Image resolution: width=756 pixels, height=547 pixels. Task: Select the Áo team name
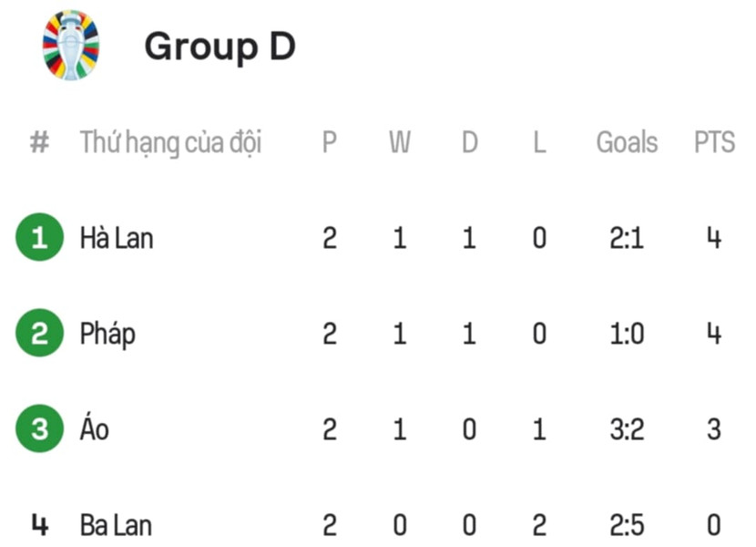click(94, 428)
